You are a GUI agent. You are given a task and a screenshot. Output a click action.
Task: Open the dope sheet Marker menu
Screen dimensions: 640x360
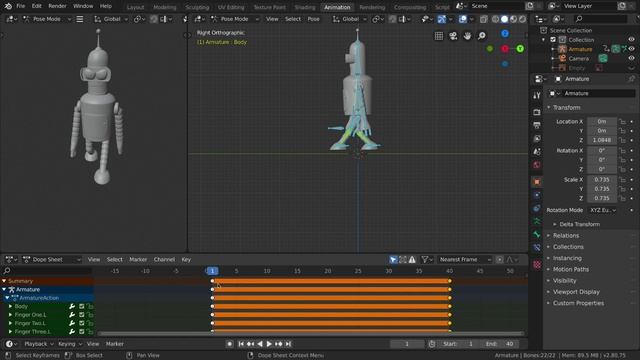click(138, 260)
